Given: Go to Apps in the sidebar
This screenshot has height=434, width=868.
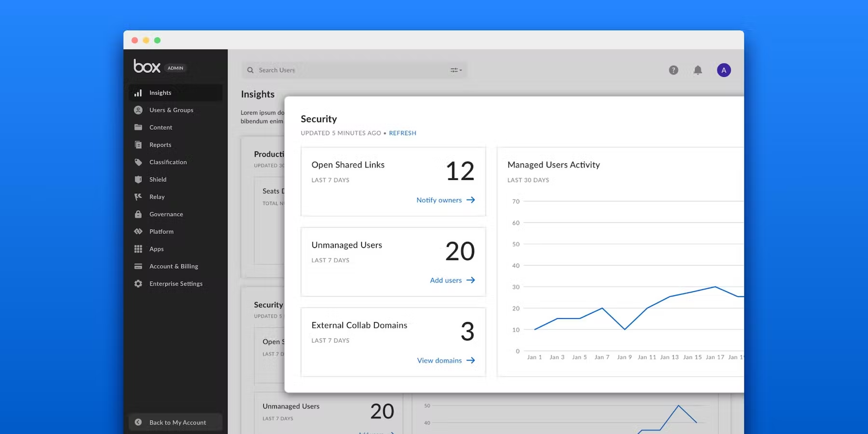Looking at the screenshot, I should pyautogui.click(x=156, y=249).
